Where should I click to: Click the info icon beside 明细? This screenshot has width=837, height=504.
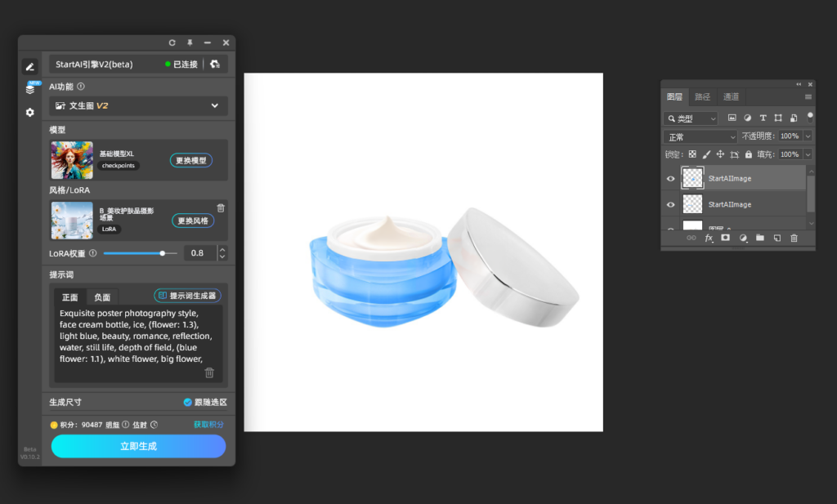125,425
